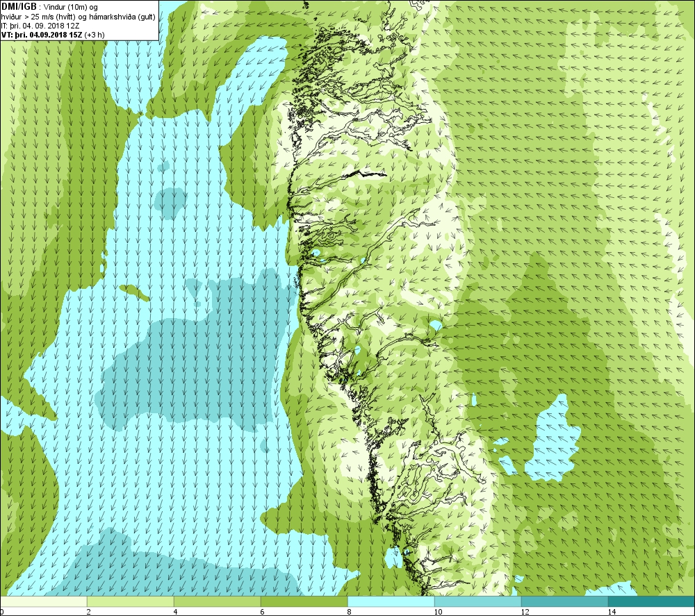This screenshot has height=616, width=695.
Task: Click the 4–6 m/s green legend swatch
Action: [x=217, y=601]
